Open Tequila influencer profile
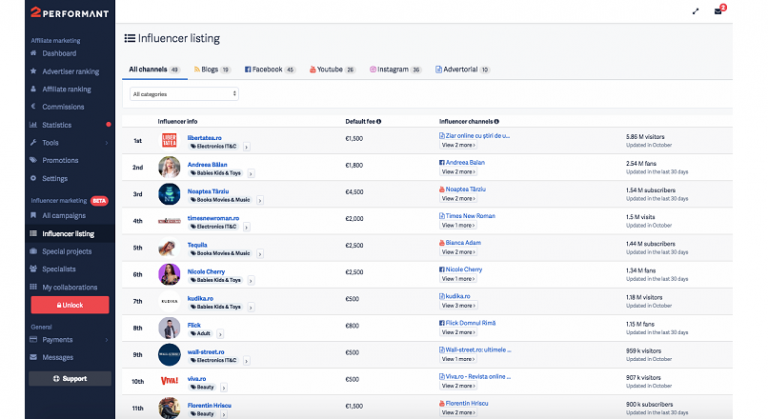Screen dimensions: 768x419 [x=197, y=245]
